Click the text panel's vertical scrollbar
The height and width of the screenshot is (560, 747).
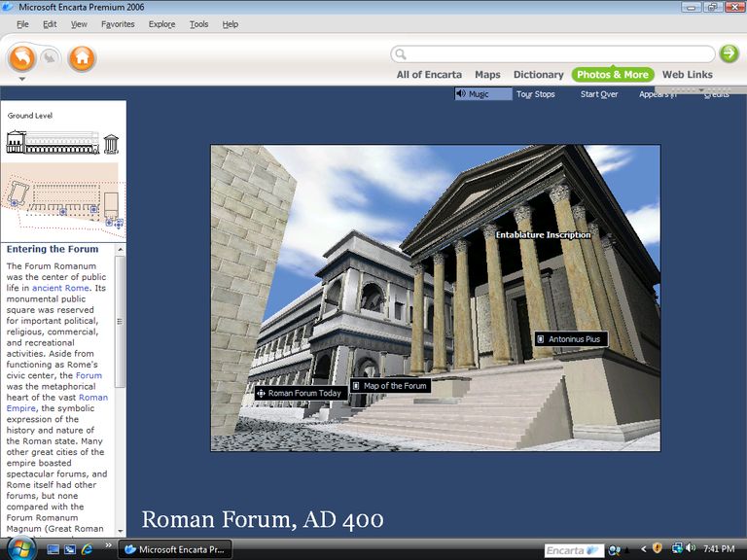[x=121, y=389]
